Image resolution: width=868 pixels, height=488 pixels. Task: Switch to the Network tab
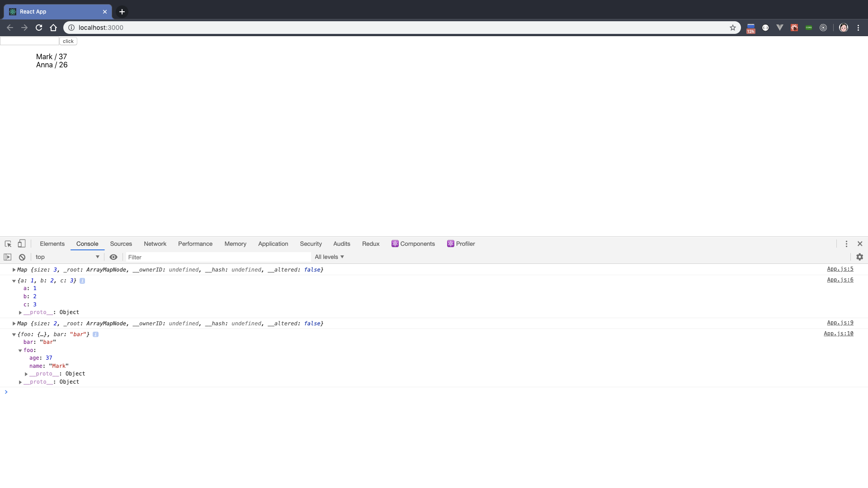coord(155,244)
